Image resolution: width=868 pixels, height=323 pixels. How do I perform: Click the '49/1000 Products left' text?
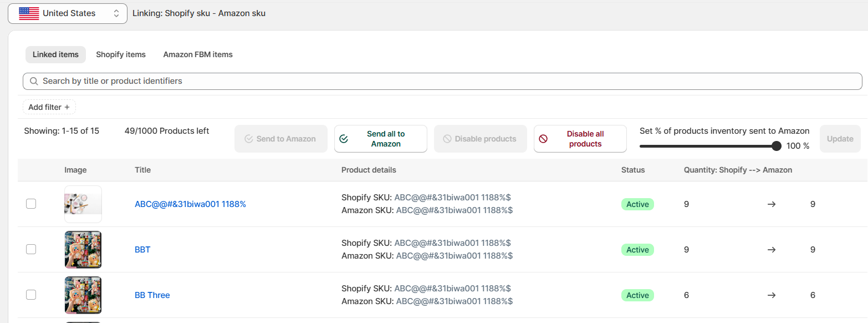[x=167, y=131]
